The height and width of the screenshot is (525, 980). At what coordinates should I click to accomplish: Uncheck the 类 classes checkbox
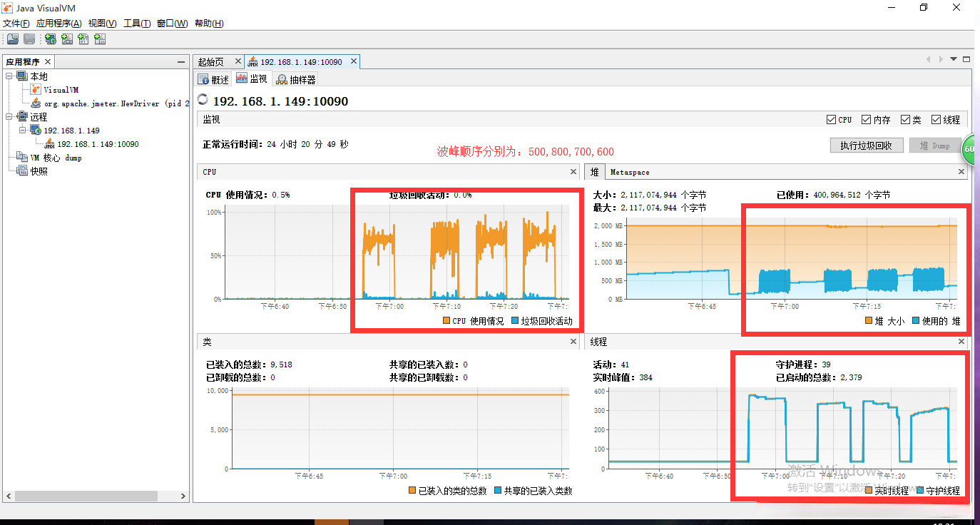[905, 120]
